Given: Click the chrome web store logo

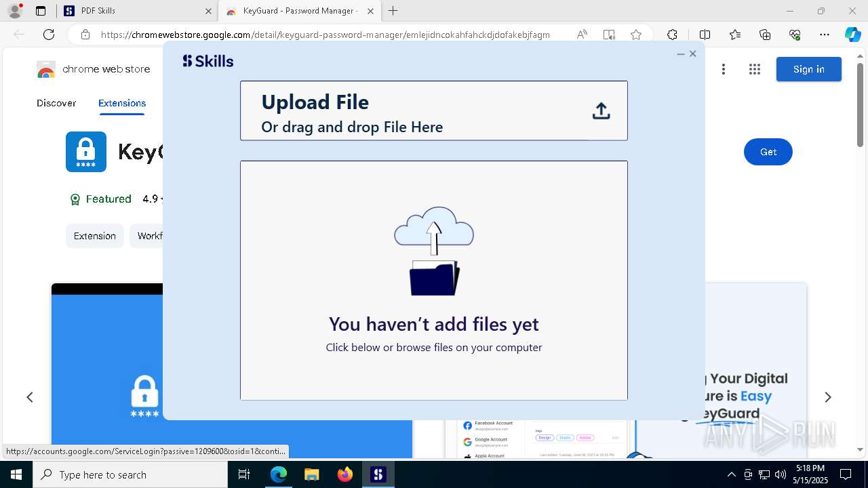Looking at the screenshot, I should (94, 69).
